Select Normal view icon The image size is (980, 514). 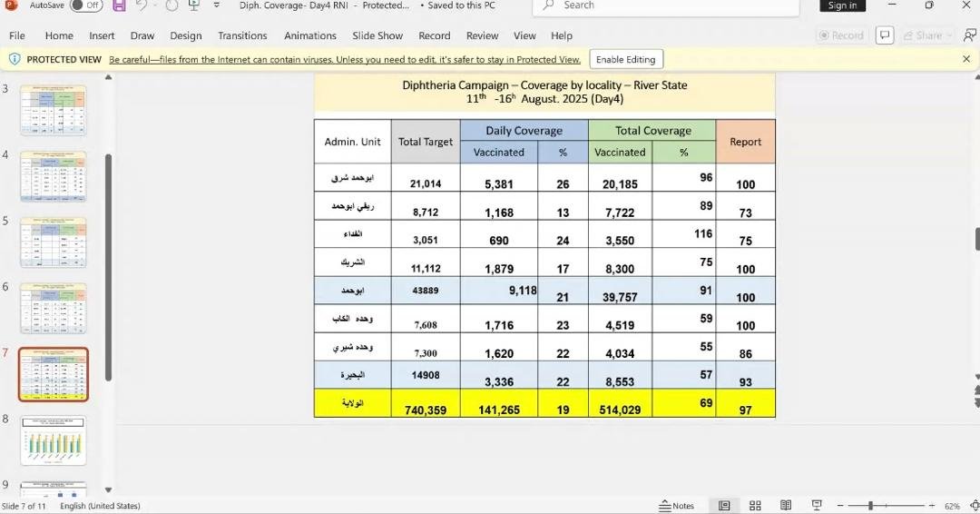[x=724, y=506]
